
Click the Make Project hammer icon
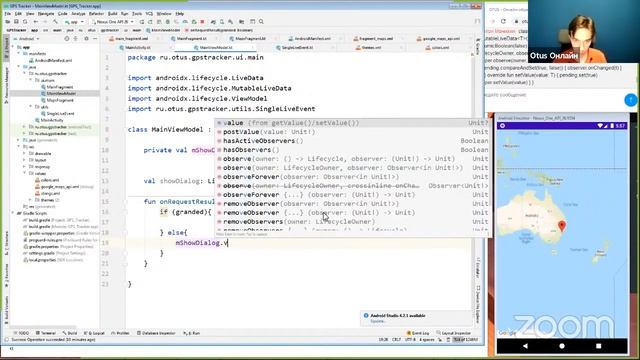[55, 22]
